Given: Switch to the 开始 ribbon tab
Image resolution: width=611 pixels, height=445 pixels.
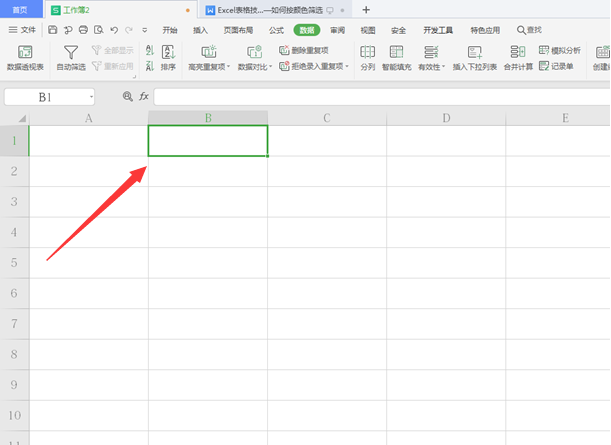Looking at the screenshot, I should 170,30.
